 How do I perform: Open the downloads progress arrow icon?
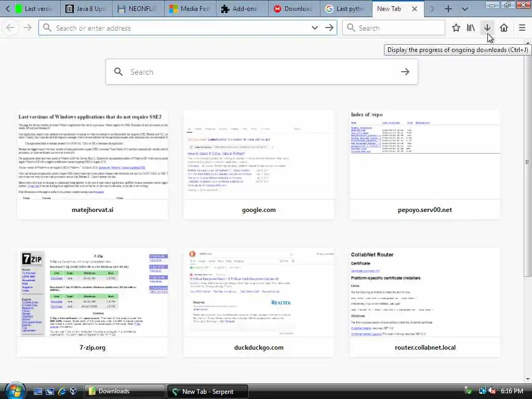click(x=487, y=28)
